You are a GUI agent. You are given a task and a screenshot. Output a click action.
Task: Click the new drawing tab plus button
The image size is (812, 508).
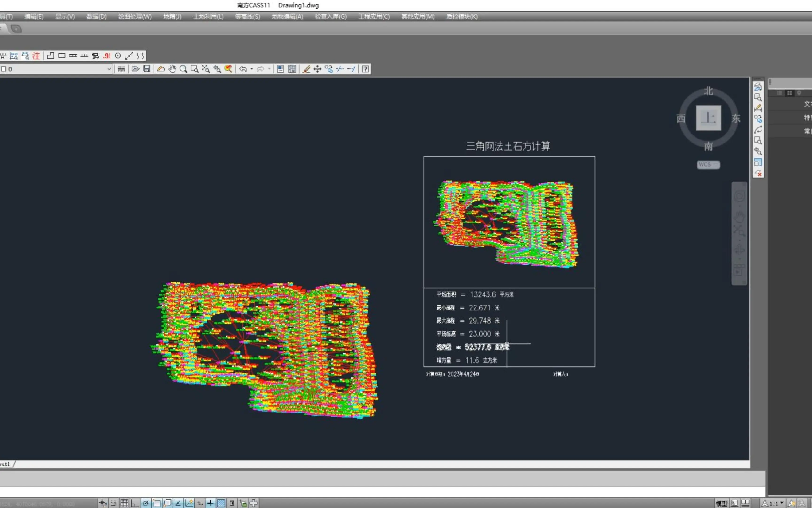tap(16, 29)
